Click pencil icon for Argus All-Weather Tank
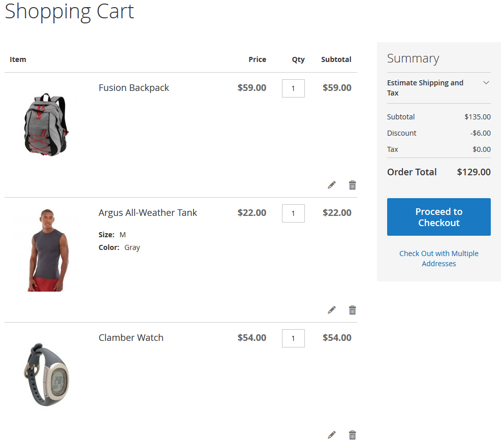 click(332, 310)
